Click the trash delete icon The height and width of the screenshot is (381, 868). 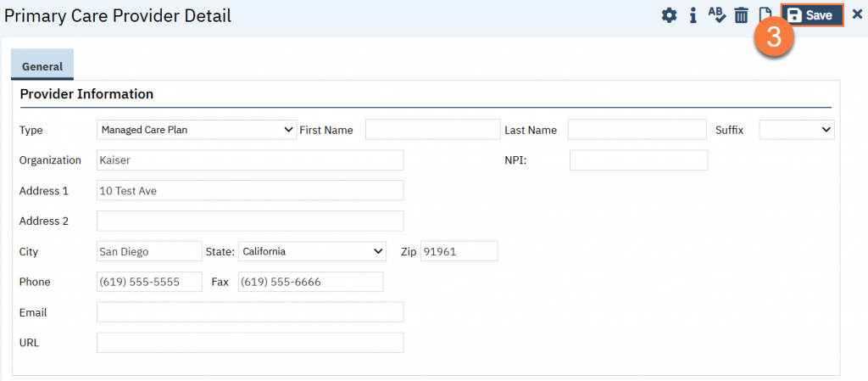(741, 15)
